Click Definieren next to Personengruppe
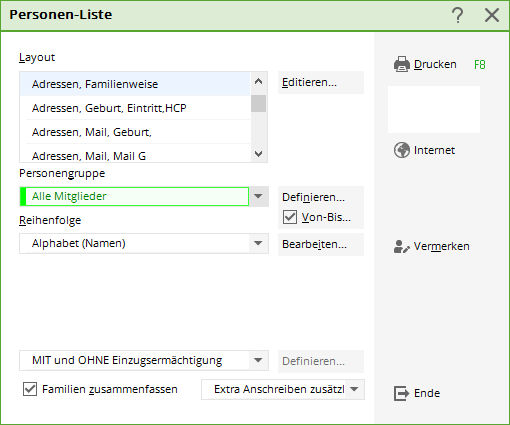This screenshot has width=510, height=425. [321, 197]
